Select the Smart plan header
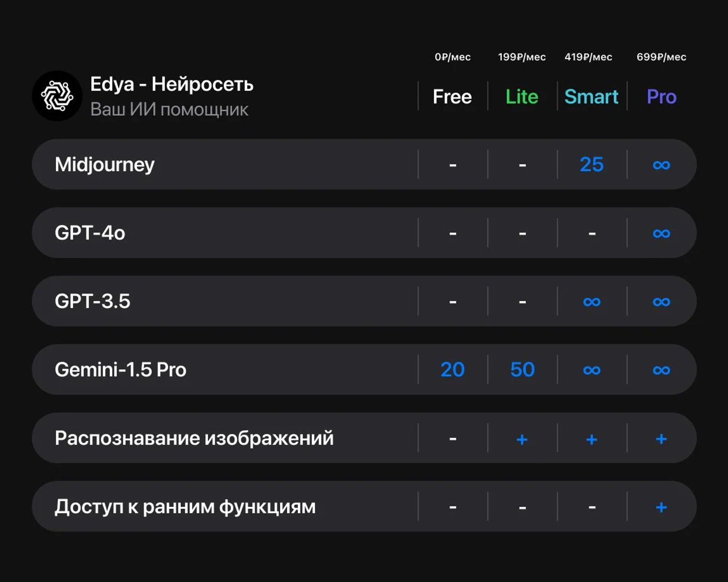The image size is (728, 582). pyautogui.click(x=591, y=96)
